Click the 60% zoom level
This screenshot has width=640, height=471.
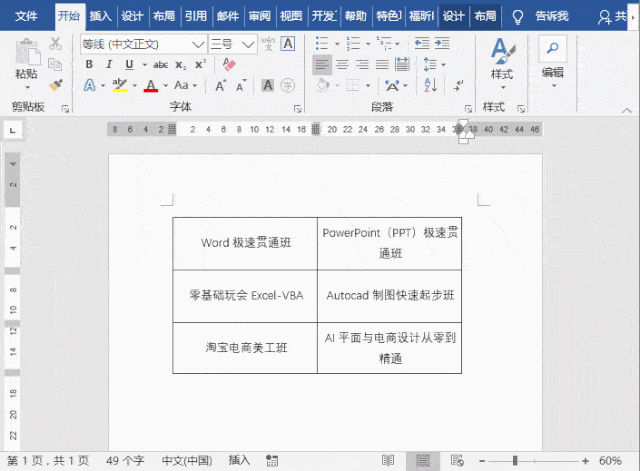pyautogui.click(x=610, y=461)
